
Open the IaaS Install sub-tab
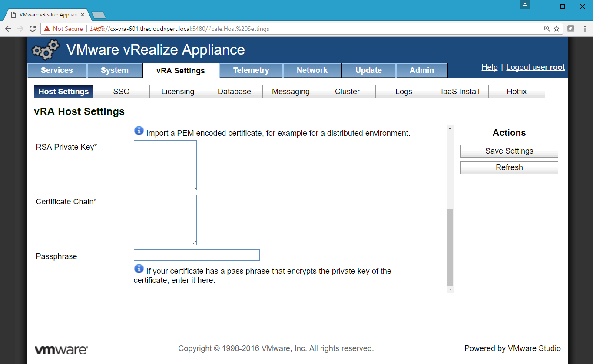point(460,92)
